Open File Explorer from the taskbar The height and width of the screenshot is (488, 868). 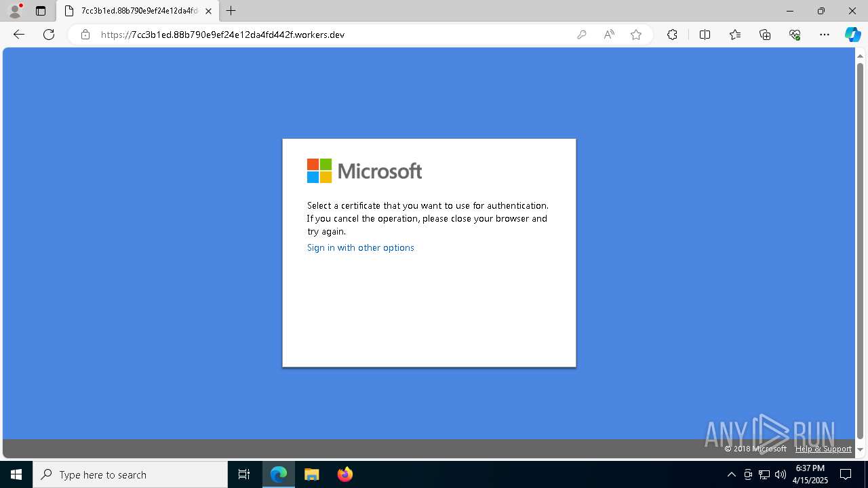[x=312, y=474]
